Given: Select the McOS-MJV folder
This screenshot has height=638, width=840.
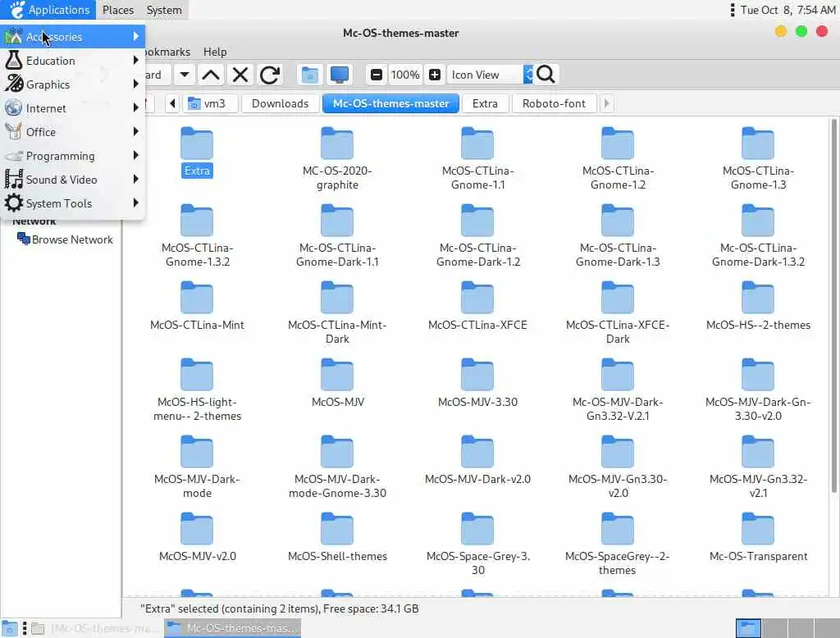Looking at the screenshot, I should [337, 375].
